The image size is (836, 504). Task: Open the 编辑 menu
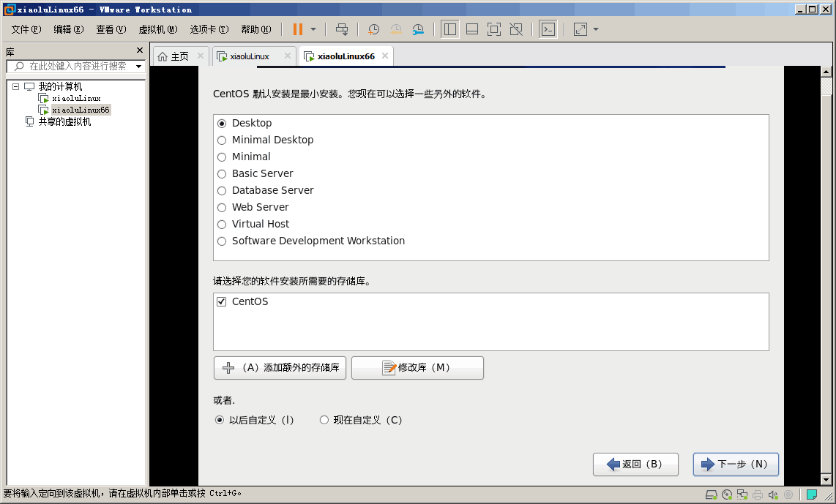tap(69, 29)
